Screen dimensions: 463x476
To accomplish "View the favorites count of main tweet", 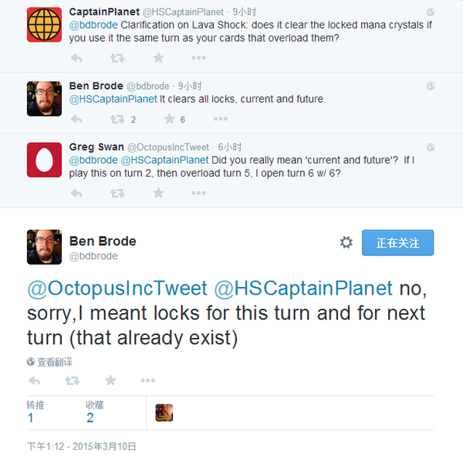I will 90,417.
